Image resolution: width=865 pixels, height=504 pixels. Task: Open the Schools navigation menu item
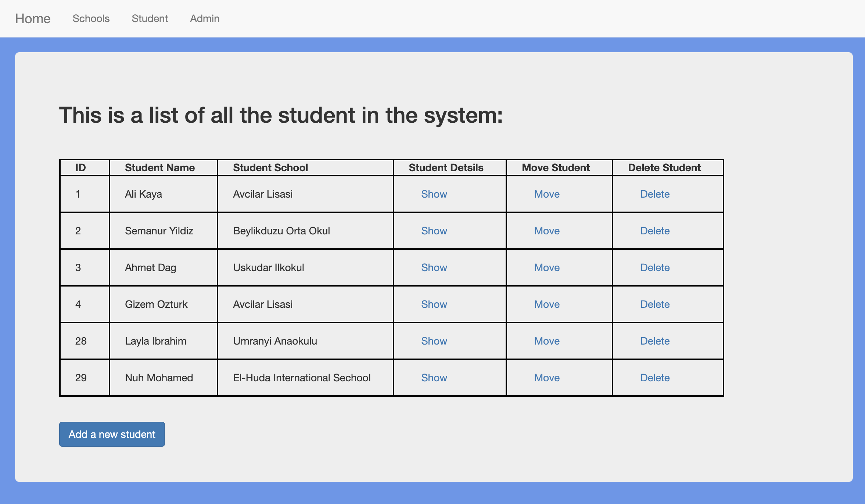pyautogui.click(x=91, y=18)
